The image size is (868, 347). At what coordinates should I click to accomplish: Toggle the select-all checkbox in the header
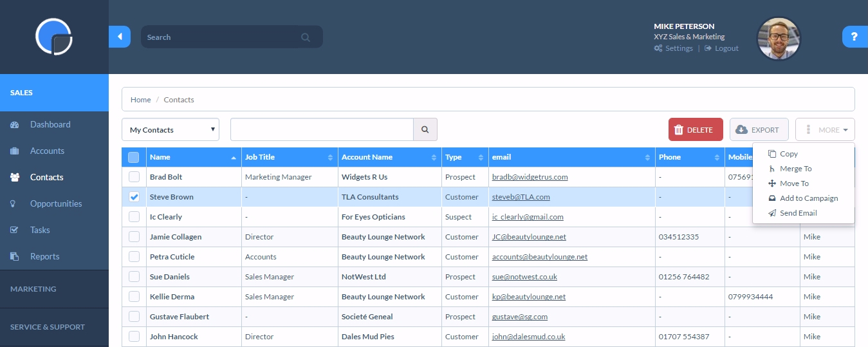[x=133, y=157]
